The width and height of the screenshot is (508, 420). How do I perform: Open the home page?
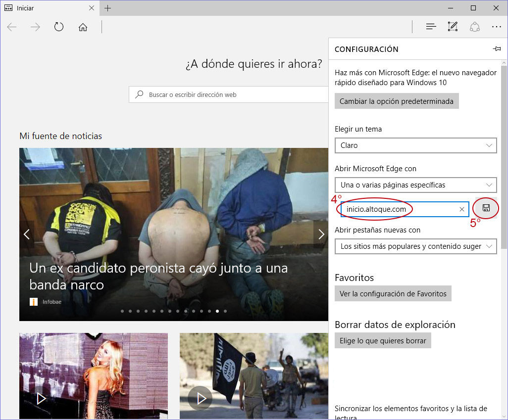(x=83, y=27)
